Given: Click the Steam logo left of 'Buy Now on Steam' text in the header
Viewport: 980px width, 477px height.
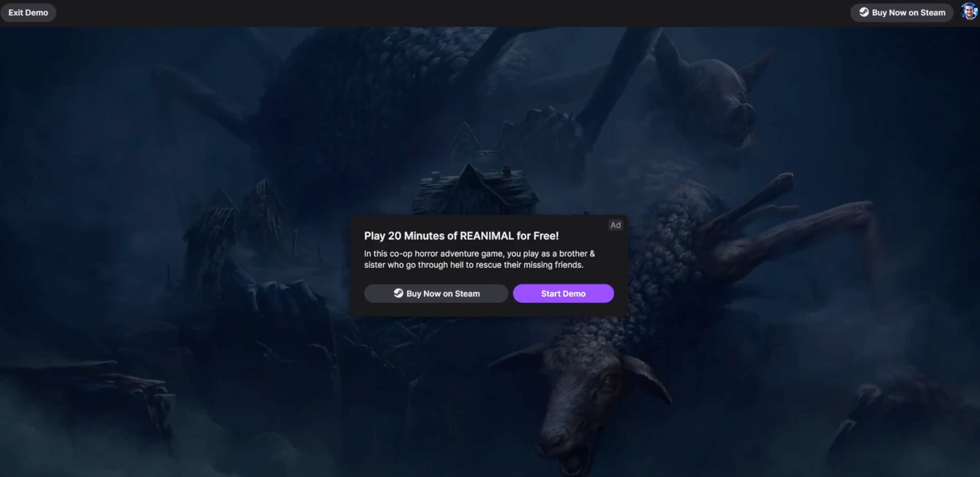Looking at the screenshot, I should click(864, 12).
